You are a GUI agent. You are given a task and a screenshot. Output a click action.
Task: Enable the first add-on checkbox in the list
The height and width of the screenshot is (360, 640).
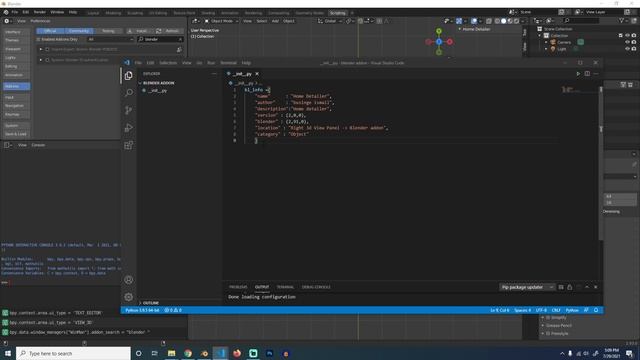coord(47,49)
